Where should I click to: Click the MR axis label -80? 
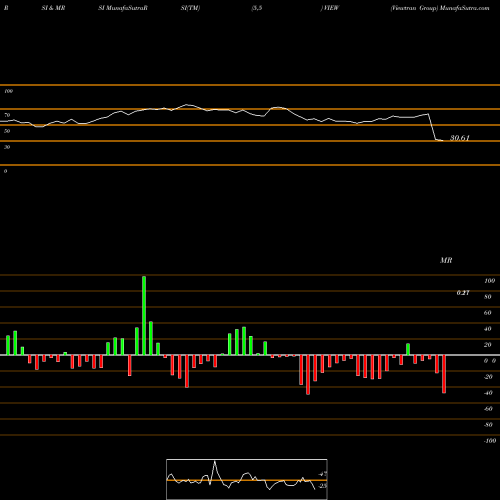[488, 425]
